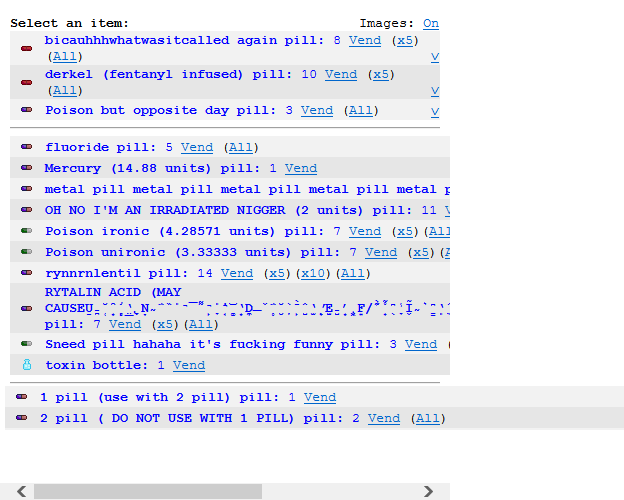Viewport: 624px width, 500px height.
Task: Turn off Images using the On link
Action: point(431,23)
